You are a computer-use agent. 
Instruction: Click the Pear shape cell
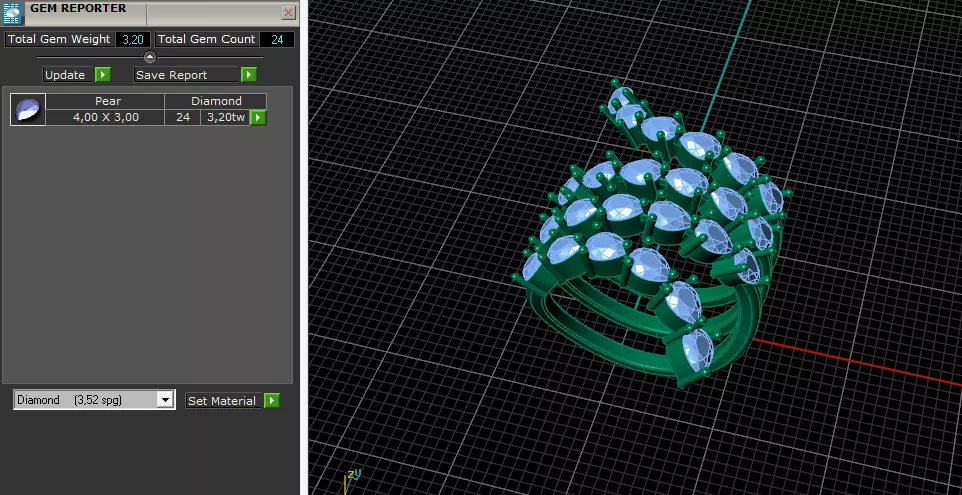click(105, 101)
